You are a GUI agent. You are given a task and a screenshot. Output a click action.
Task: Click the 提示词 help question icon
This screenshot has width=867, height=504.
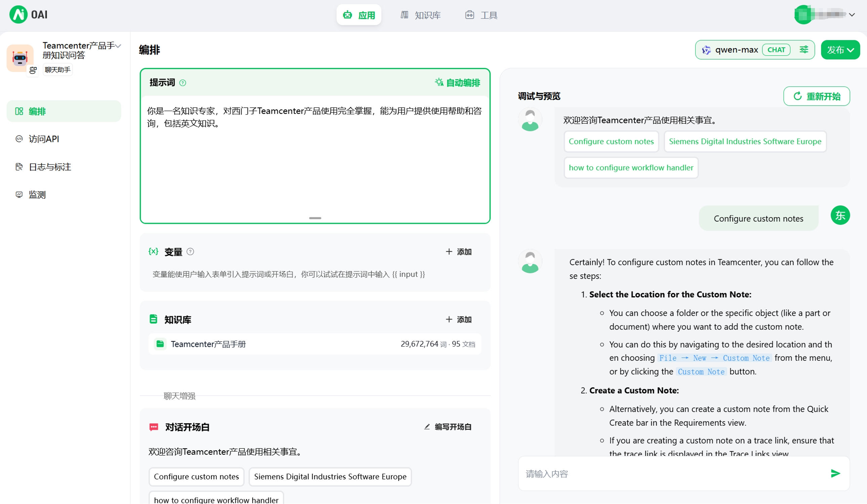tap(183, 83)
